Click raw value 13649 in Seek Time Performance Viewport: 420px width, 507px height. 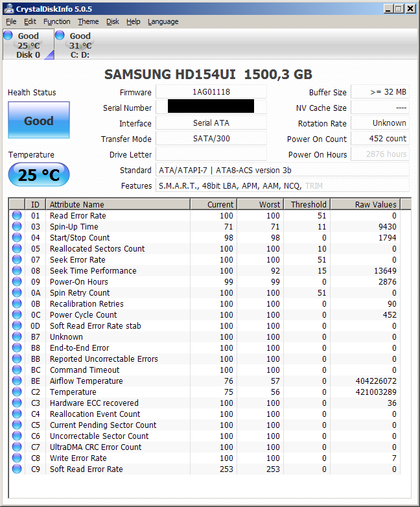point(385,270)
